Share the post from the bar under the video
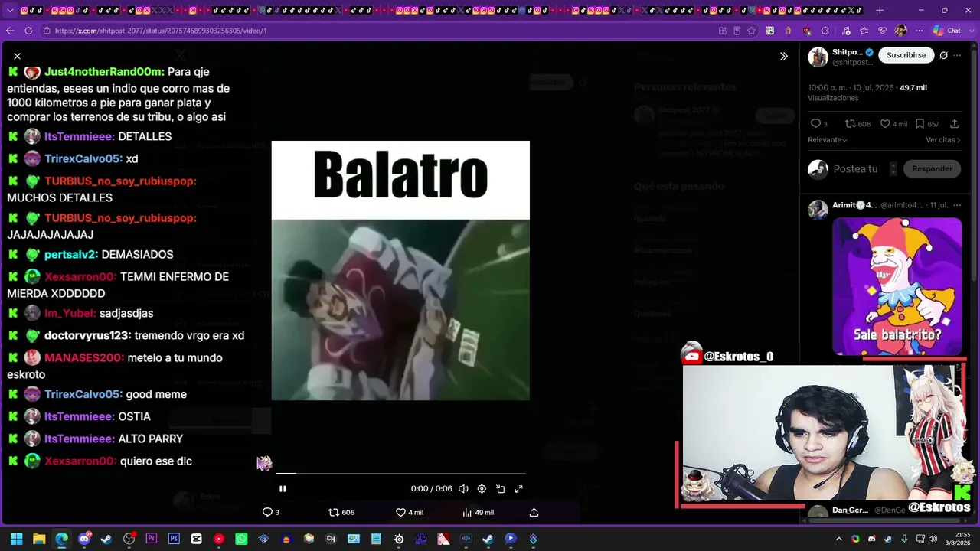Screen dimensions: 980x551 (534, 513)
